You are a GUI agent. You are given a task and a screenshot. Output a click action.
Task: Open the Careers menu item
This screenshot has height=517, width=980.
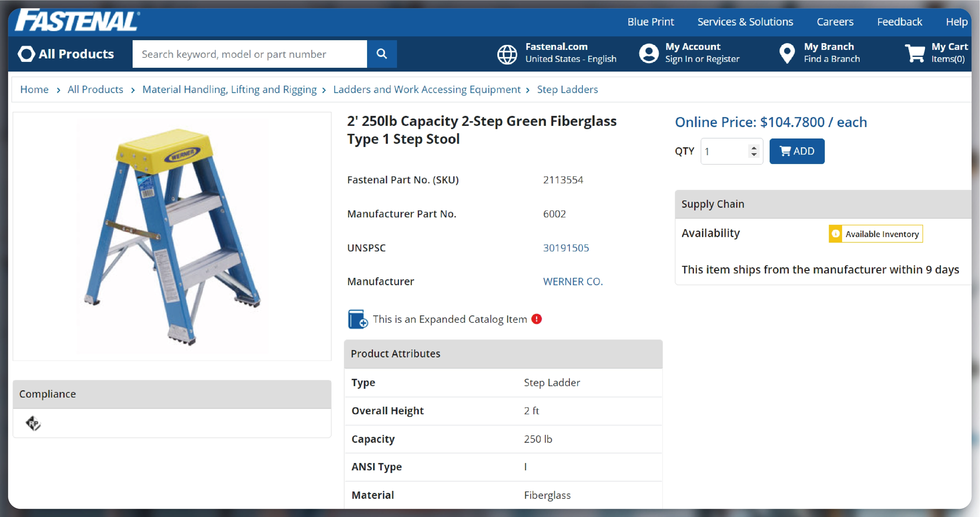[x=835, y=22]
